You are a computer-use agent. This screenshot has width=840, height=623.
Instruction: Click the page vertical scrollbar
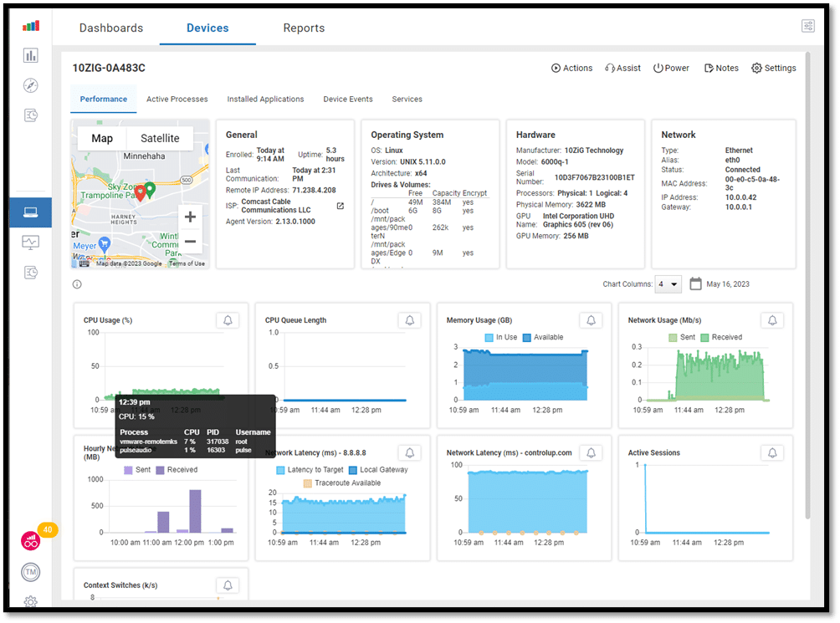tap(807, 284)
